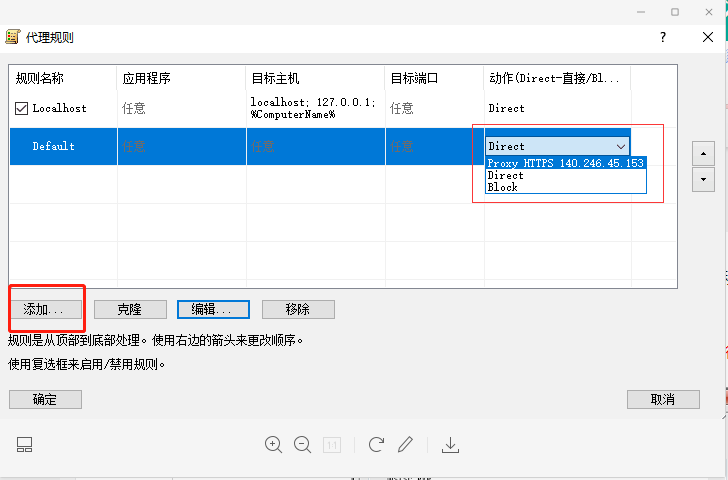Move rule down with the down arrow
The image size is (728, 480).
click(703, 178)
